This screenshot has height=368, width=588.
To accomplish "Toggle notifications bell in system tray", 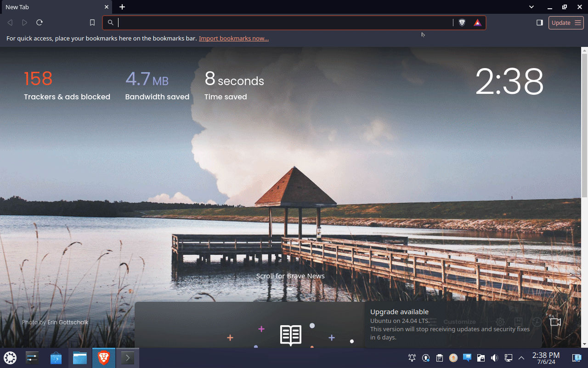I will pos(412,358).
